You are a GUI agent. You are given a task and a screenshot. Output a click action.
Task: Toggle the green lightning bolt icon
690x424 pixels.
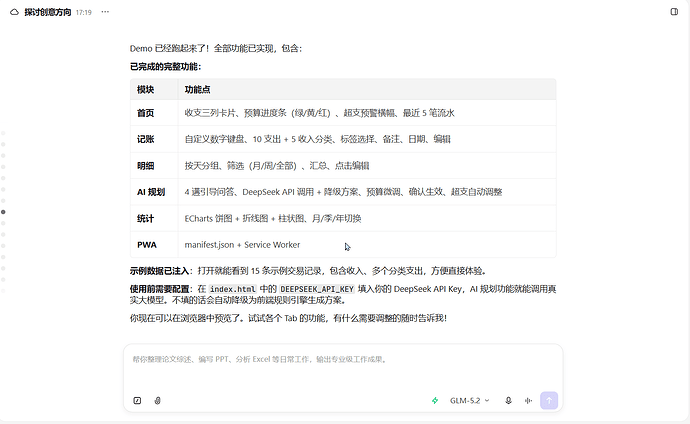pyautogui.click(x=435, y=400)
